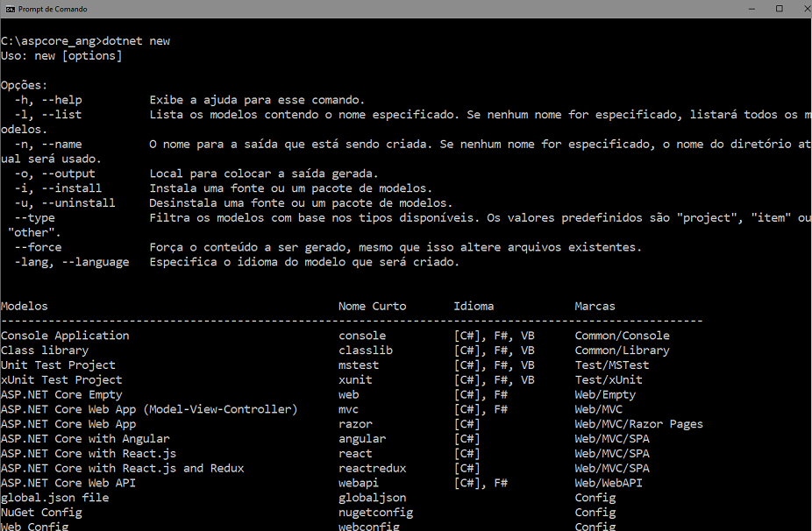The width and height of the screenshot is (812, 531).
Task: Click the 'Opções:' heading
Action: 25,85
